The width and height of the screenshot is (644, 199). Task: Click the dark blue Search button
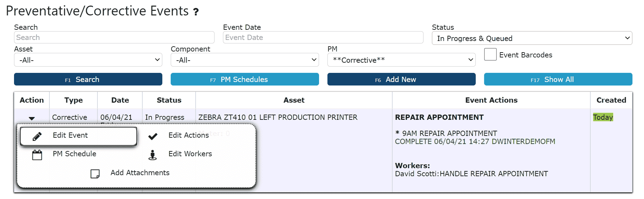click(88, 80)
